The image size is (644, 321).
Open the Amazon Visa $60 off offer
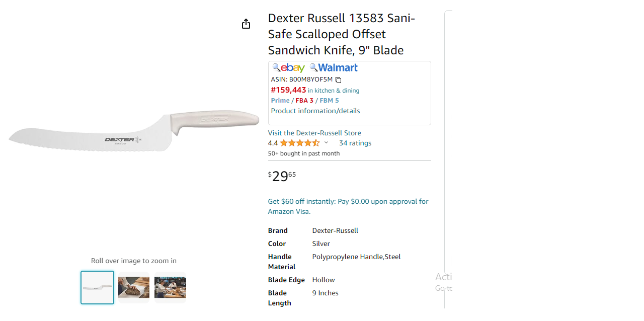(348, 206)
